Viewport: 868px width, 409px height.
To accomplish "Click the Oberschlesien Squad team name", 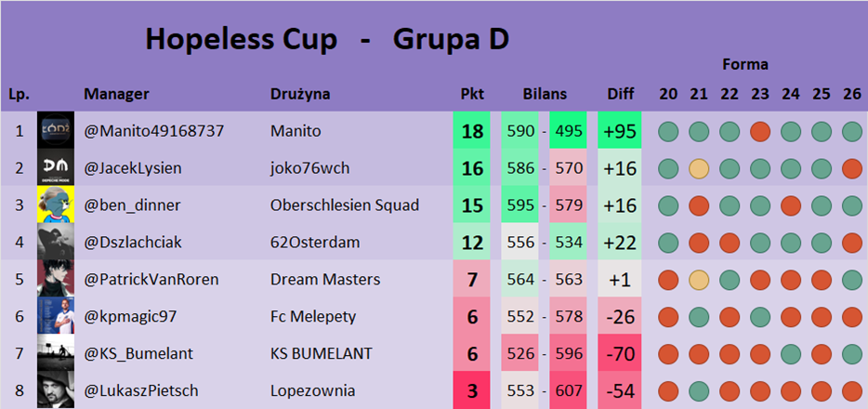I will coord(344,205).
